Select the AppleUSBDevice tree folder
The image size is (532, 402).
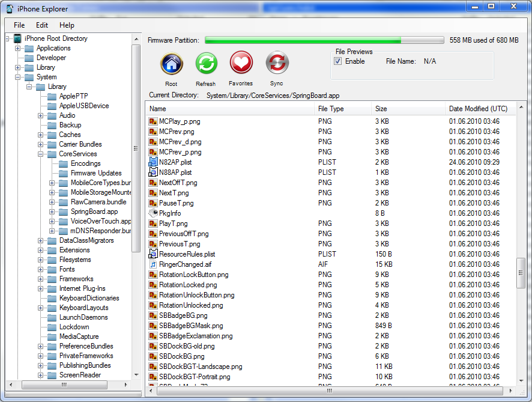coord(84,106)
